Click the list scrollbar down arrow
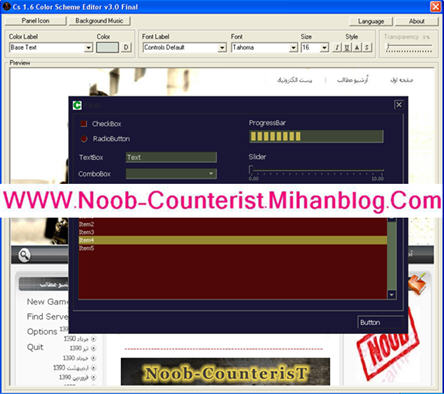This screenshot has height=394, width=444. (x=392, y=294)
